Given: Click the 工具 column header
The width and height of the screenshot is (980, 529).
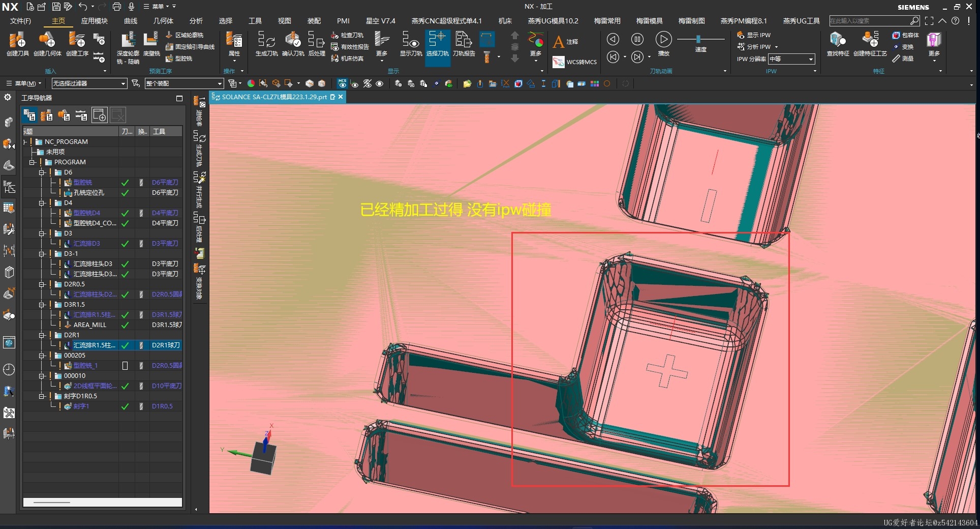Looking at the screenshot, I should 166,132.
